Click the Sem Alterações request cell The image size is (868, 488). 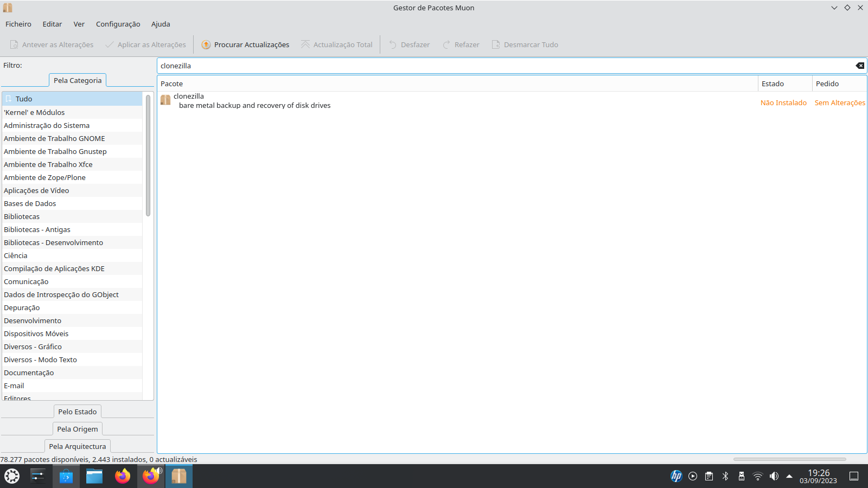[x=840, y=102]
